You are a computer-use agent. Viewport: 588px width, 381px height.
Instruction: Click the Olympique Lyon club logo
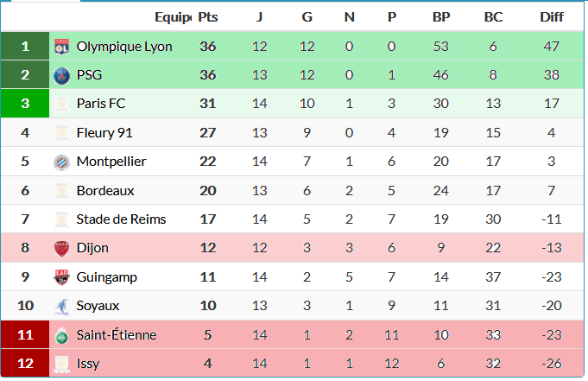[61, 47]
